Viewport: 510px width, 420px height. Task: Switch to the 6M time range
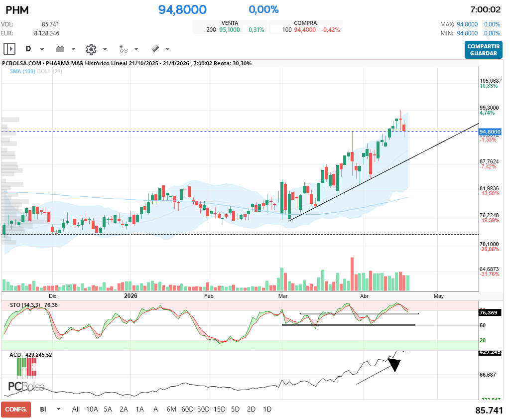(x=171, y=409)
